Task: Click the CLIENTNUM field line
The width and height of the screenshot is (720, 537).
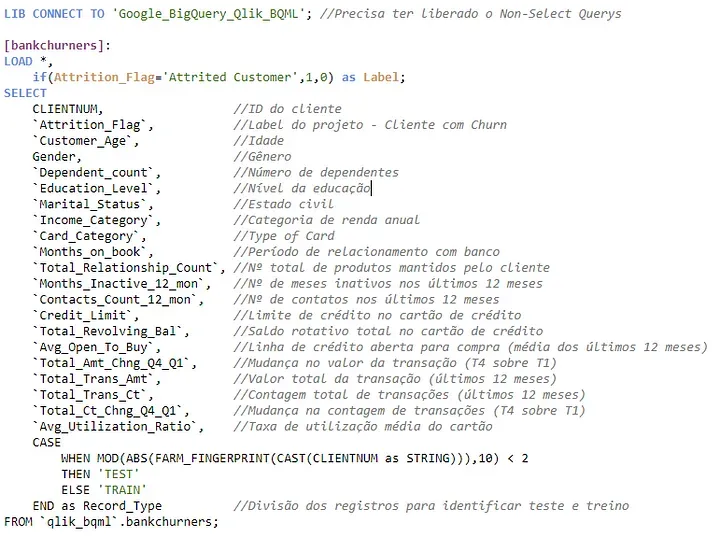Action: [68, 109]
